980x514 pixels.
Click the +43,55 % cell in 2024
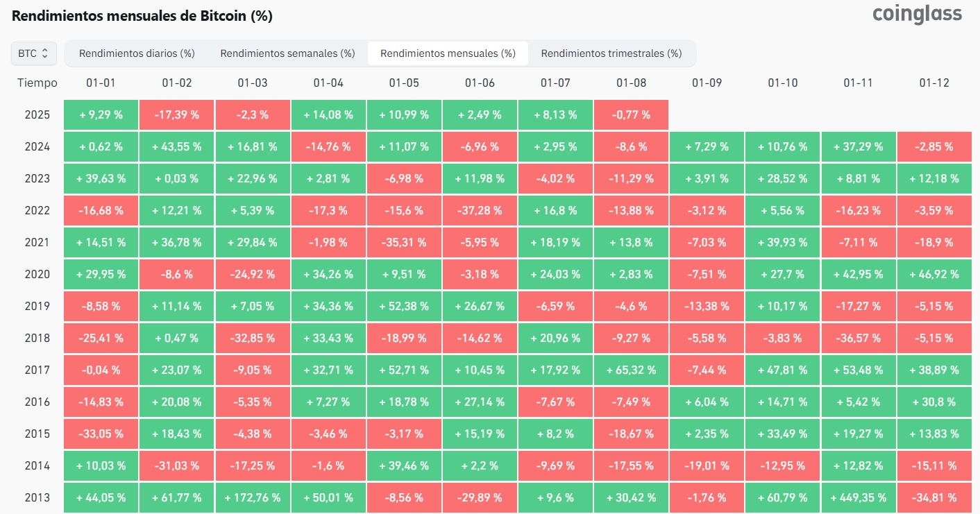point(176,146)
